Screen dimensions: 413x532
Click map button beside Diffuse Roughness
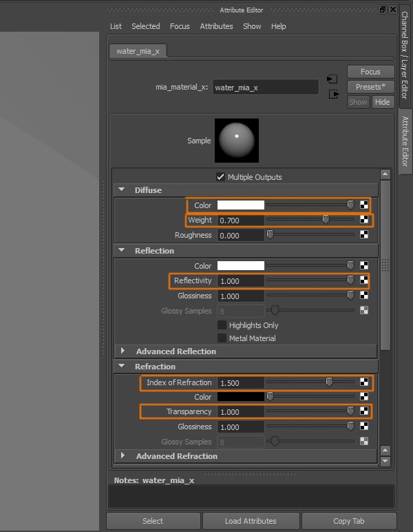tap(364, 235)
